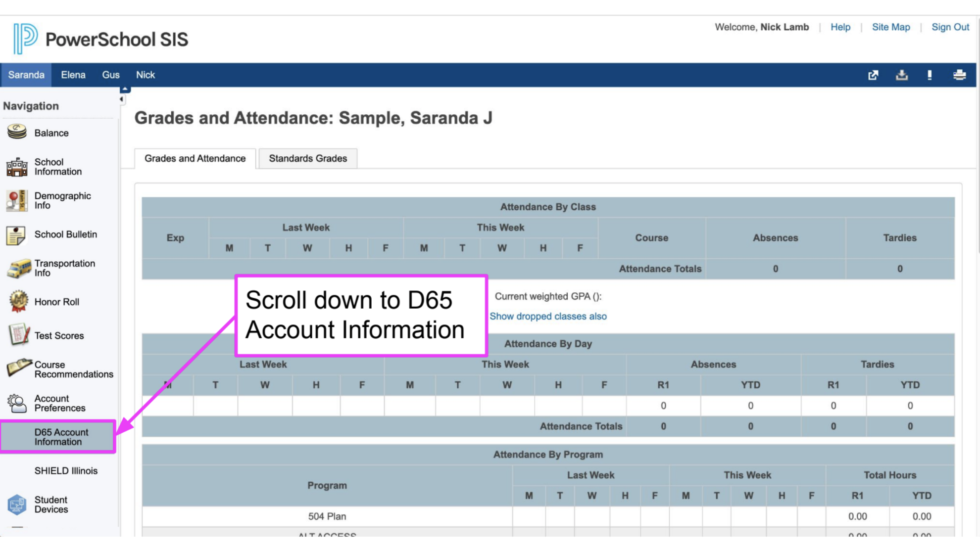The width and height of the screenshot is (980, 551).
Task: Click the Transportation Info bus icon
Action: coord(19,269)
